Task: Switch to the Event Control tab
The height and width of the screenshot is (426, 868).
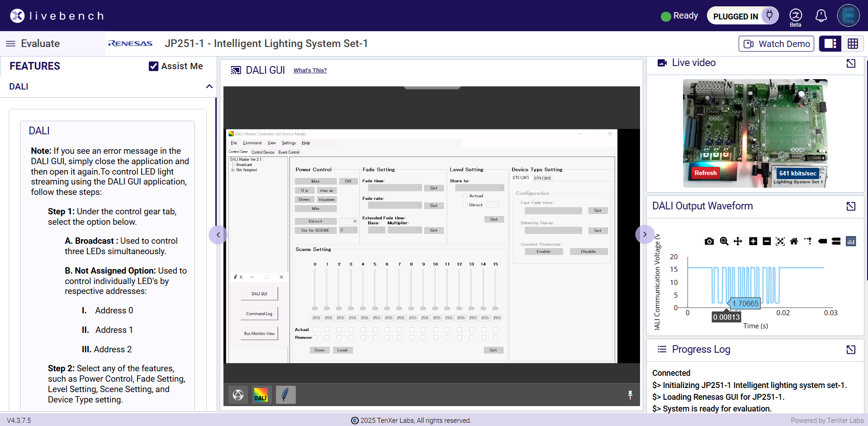Action: (x=289, y=152)
